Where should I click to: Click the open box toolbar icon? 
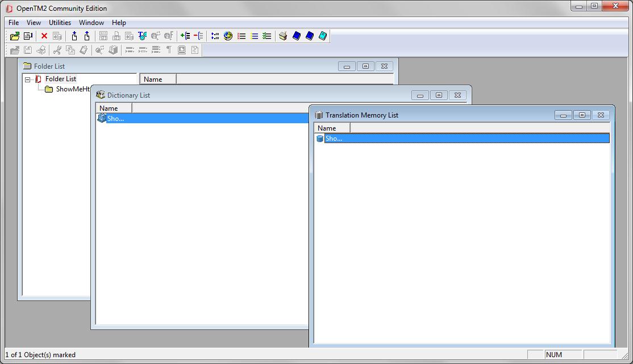(283, 36)
